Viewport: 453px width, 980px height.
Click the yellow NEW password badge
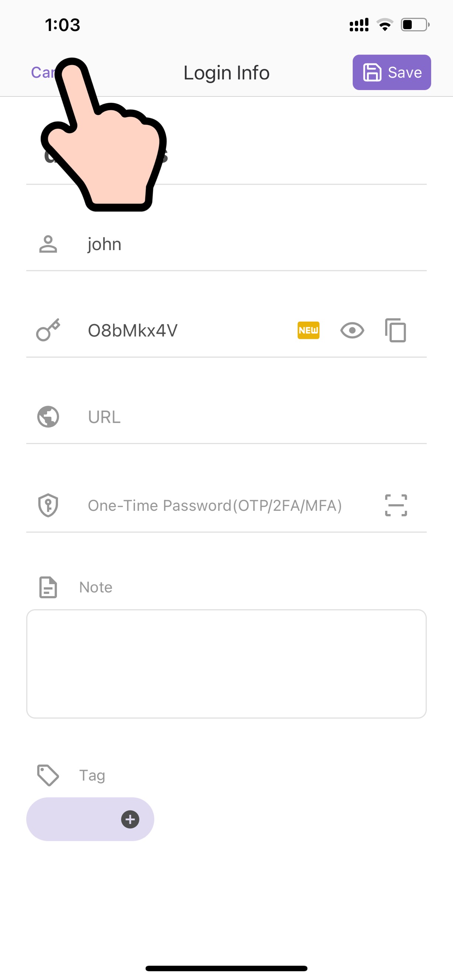[308, 330]
